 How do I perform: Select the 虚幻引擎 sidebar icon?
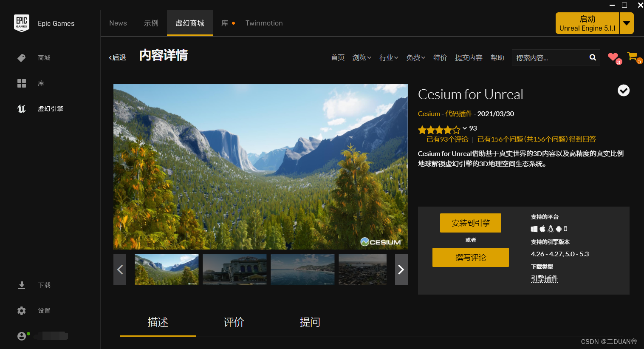point(22,108)
